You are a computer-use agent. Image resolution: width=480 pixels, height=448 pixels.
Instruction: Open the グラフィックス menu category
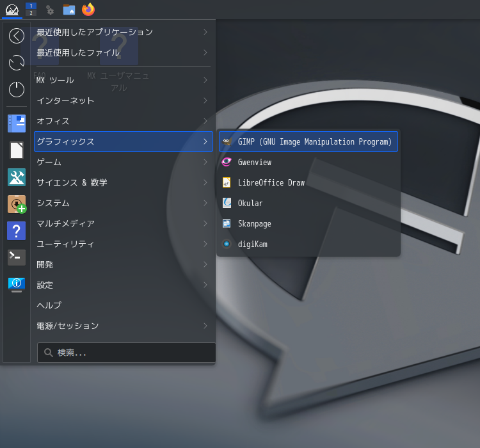[x=124, y=141]
